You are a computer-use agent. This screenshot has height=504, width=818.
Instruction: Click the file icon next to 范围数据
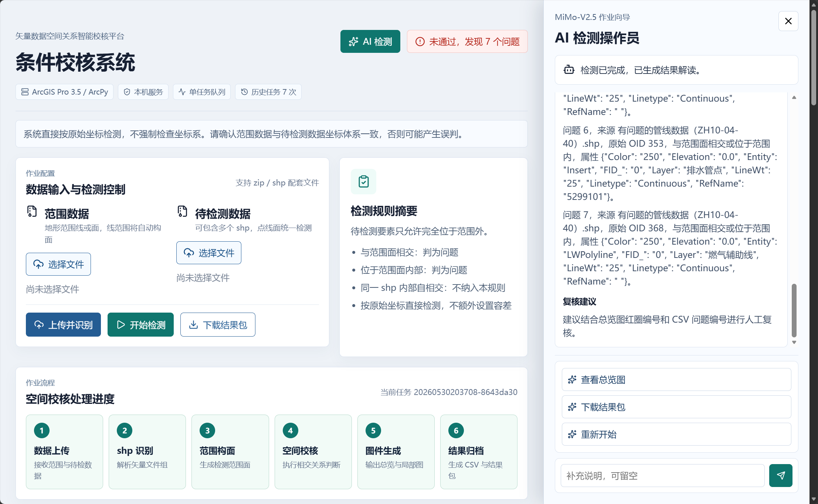click(x=32, y=211)
